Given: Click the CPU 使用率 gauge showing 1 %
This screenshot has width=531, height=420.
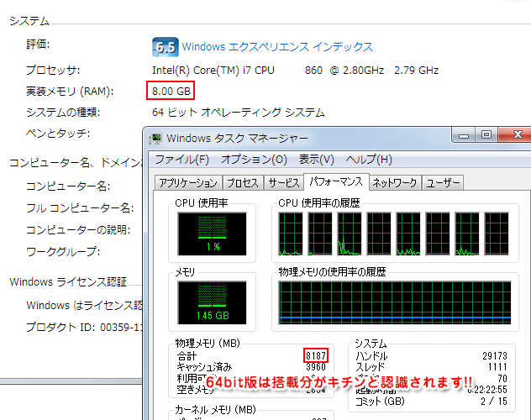Looking at the screenshot, I should pos(212,234).
